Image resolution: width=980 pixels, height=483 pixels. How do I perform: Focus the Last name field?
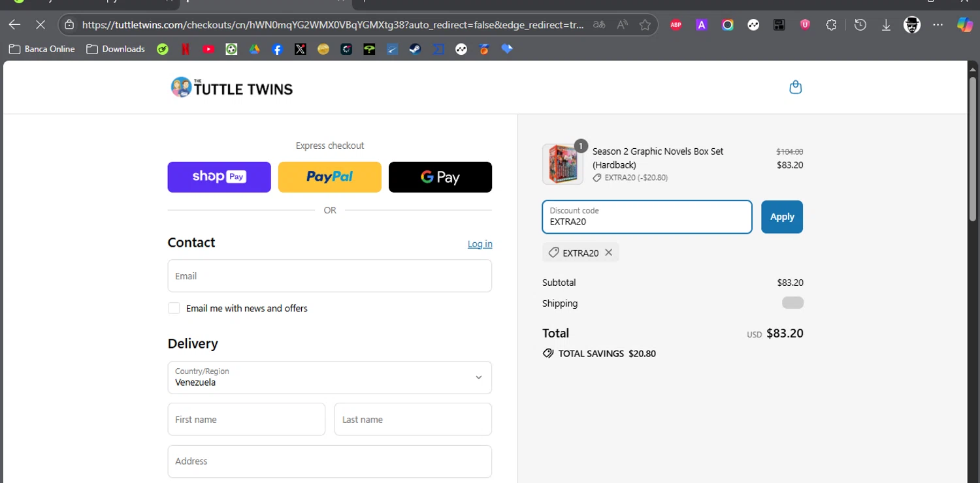(413, 419)
